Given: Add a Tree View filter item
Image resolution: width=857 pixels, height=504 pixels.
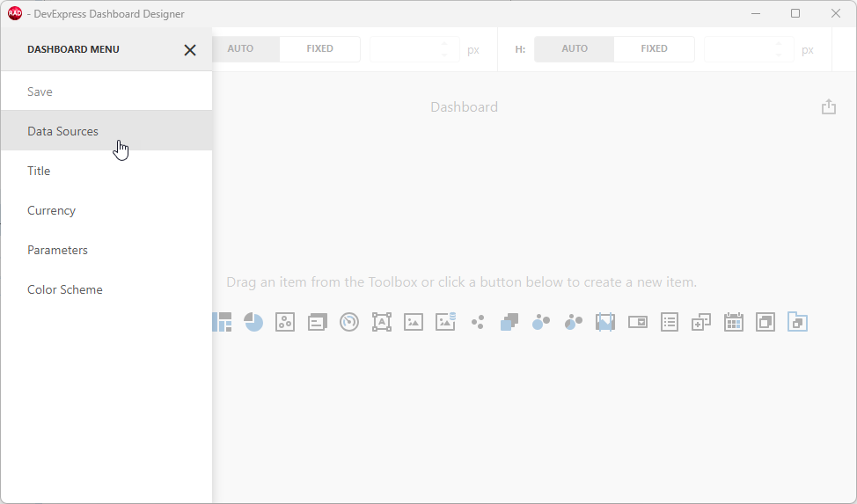Looking at the screenshot, I should point(701,322).
